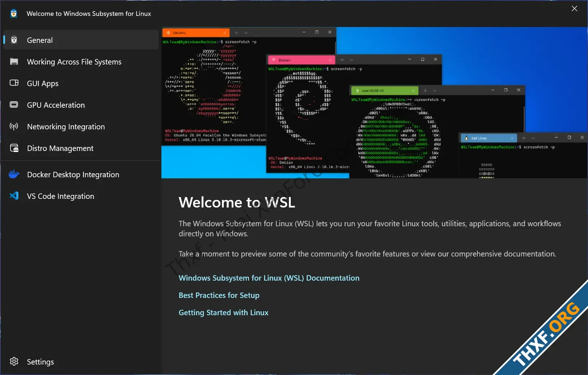Screen dimensions: 588x375
Task: Open VS Code Integration page
Action: [81, 196]
